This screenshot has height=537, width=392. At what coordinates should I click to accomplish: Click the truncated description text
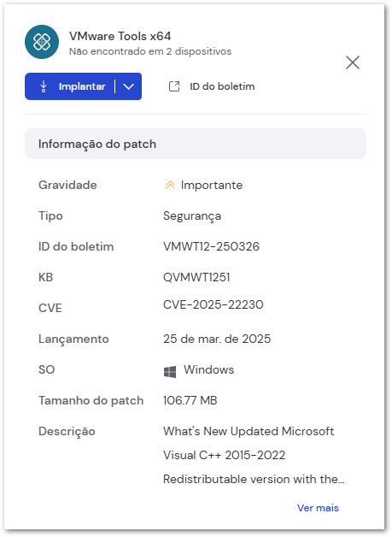254,455
